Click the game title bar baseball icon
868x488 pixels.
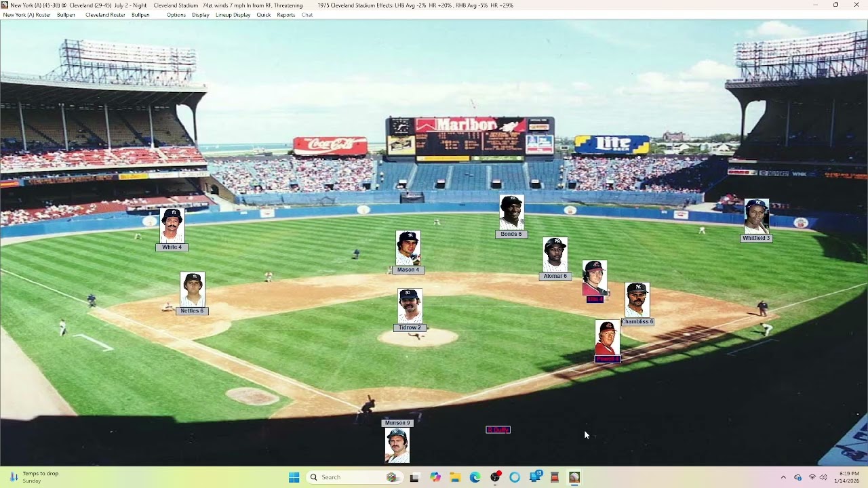(x=5, y=5)
